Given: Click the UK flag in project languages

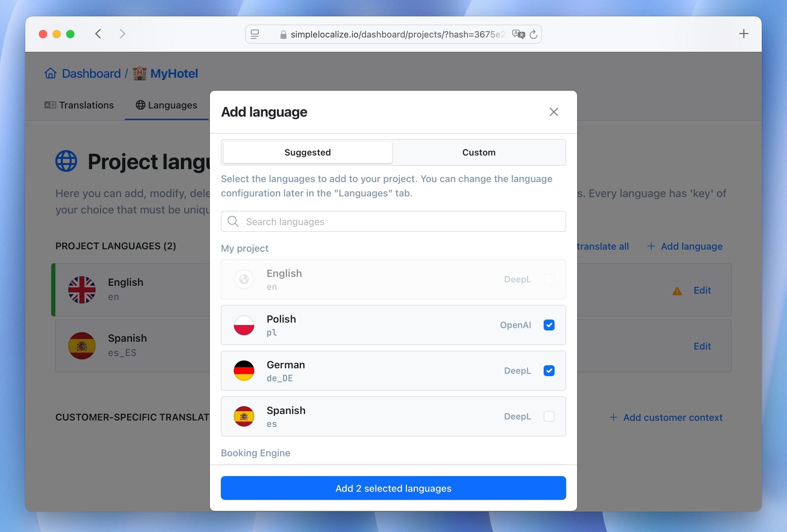Looking at the screenshot, I should tap(82, 290).
